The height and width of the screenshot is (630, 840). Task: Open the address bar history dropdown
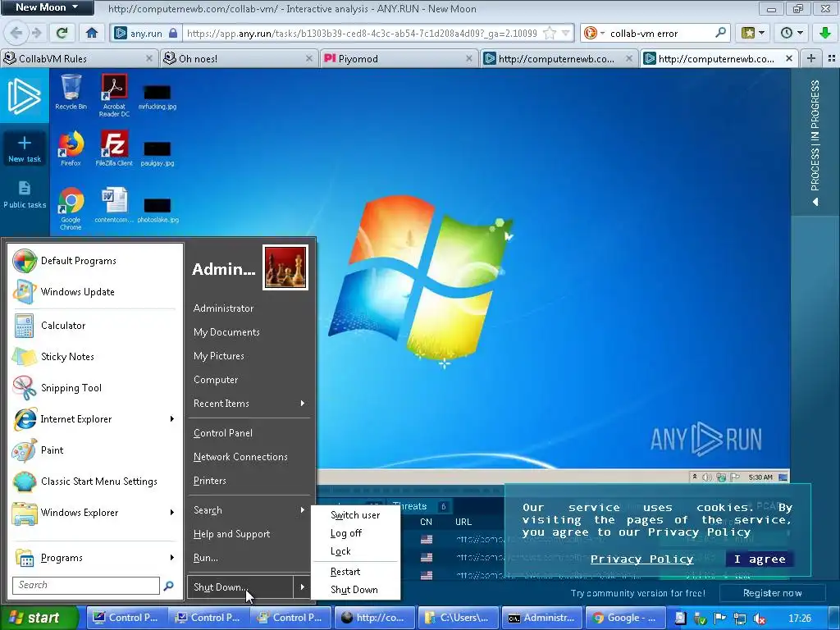[x=566, y=33]
